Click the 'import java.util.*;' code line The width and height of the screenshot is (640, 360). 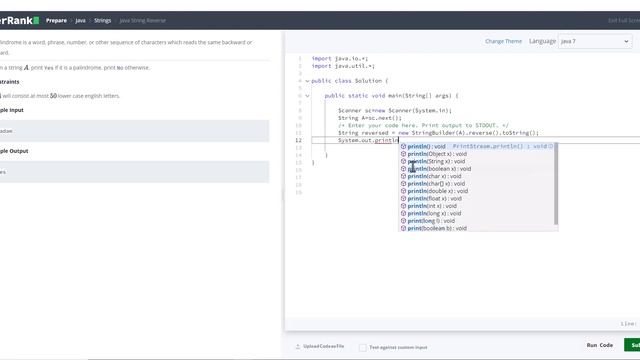click(343, 66)
